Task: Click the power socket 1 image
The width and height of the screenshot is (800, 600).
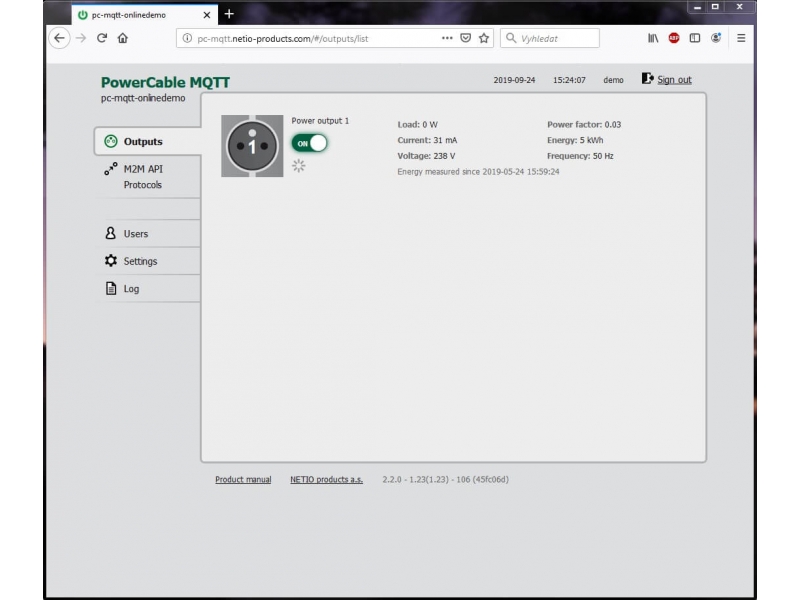Action: coord(252,146)
